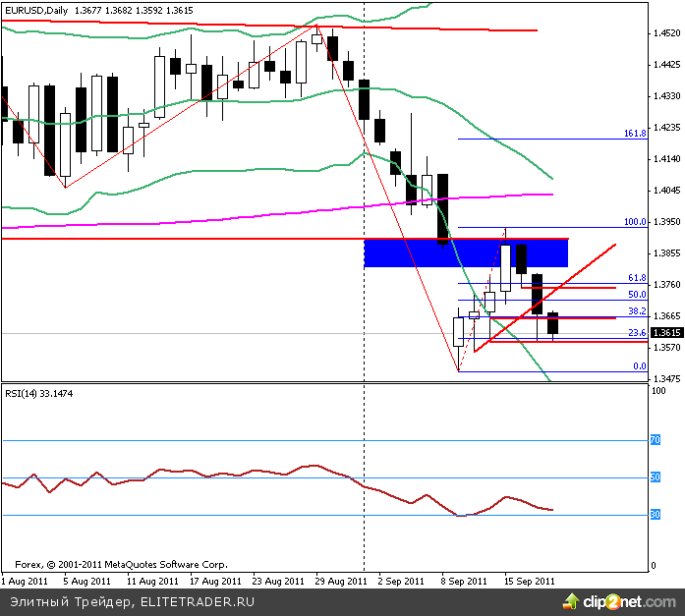
Task: Click the 38.2 Fibonacci retracement label
Action: click(637, 311)
